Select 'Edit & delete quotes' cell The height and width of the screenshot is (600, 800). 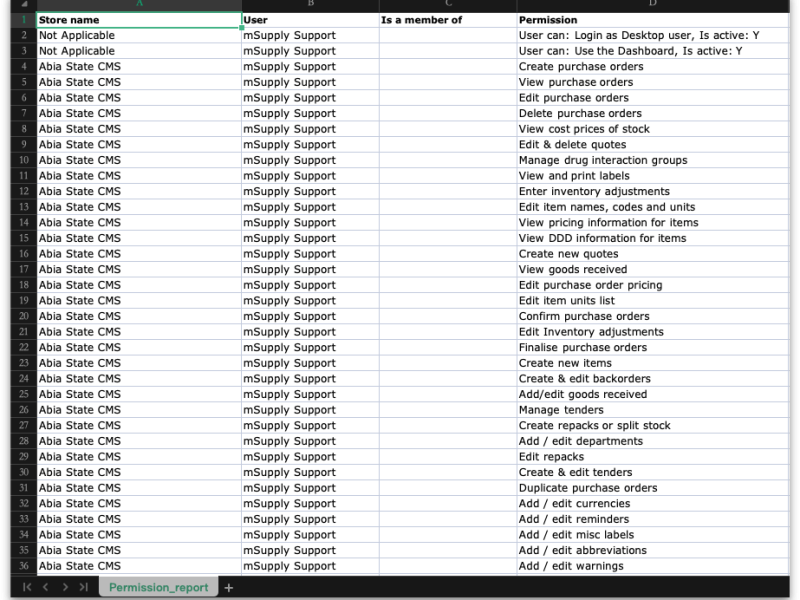point(653,144)
